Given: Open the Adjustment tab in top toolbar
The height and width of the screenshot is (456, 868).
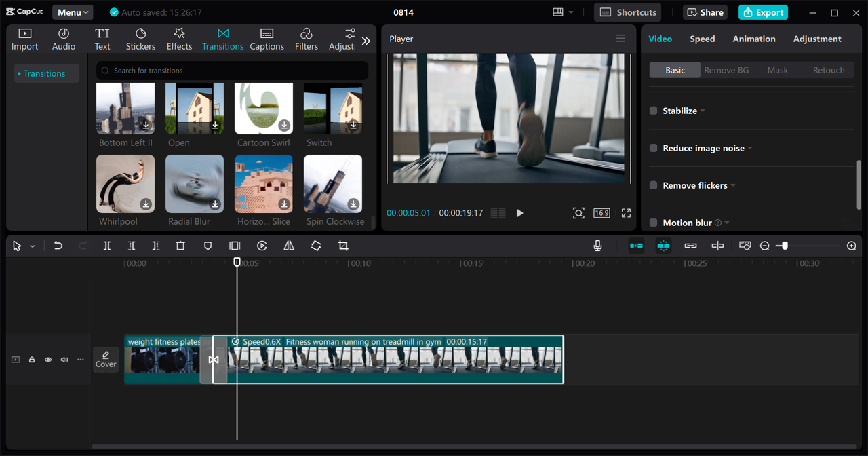Looking at the screenshot, I should tap(342, 39).
